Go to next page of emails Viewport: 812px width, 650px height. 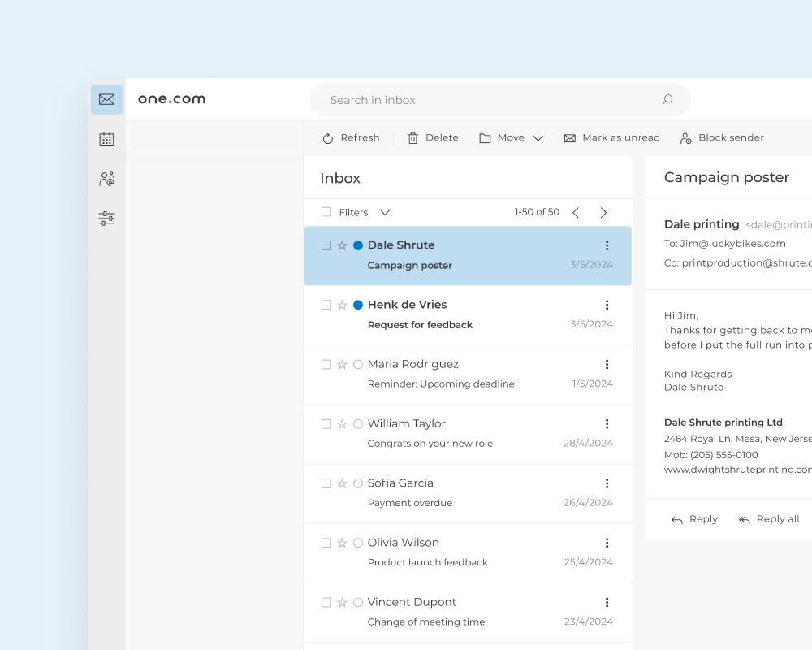pos(603,213)
